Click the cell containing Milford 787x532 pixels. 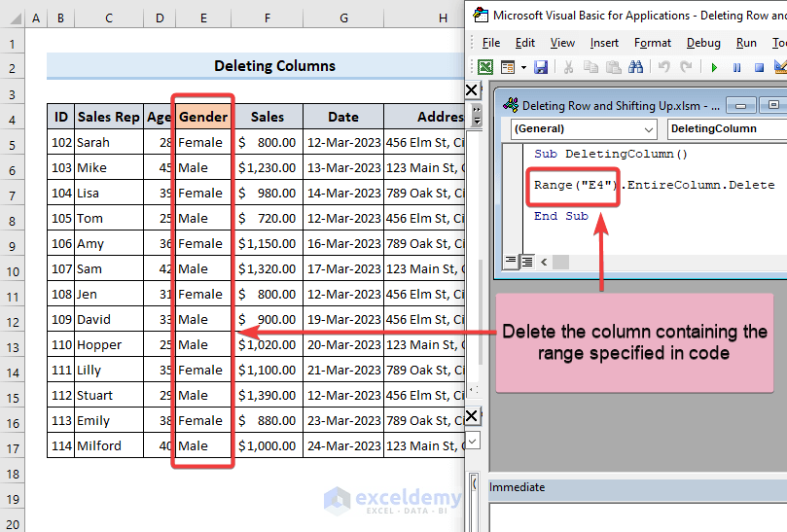point(109,445)
